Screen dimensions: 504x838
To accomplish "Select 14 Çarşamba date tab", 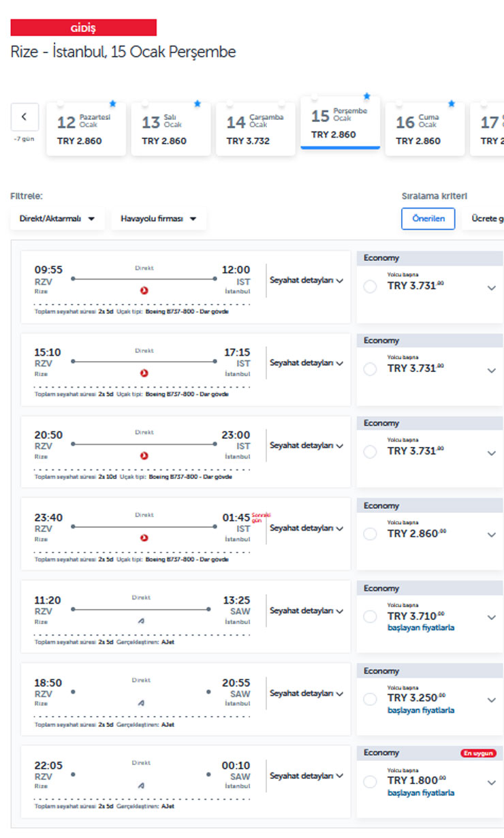I will (255, 129).
